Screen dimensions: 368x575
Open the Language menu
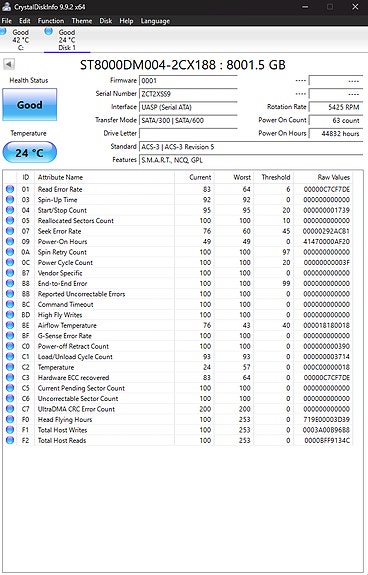coord(155,21)
